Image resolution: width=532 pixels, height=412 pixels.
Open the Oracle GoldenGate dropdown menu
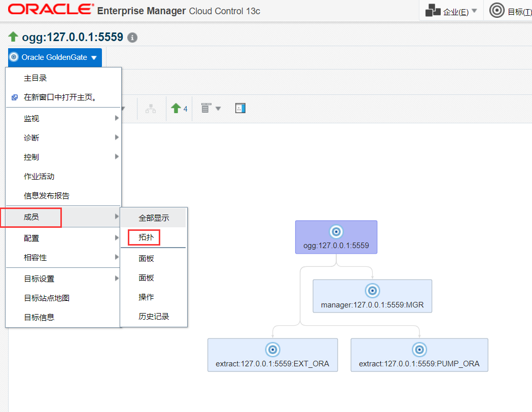click(x=55, y=57)
